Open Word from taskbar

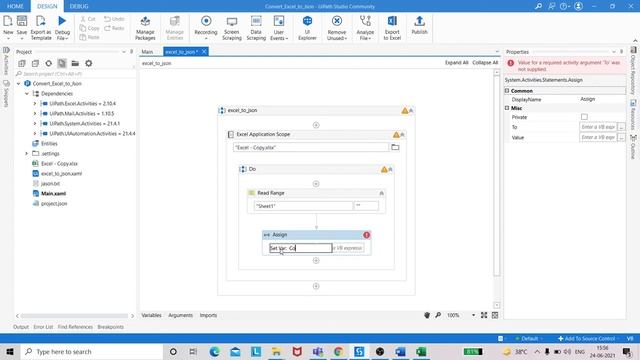click(x=400, y=351)
